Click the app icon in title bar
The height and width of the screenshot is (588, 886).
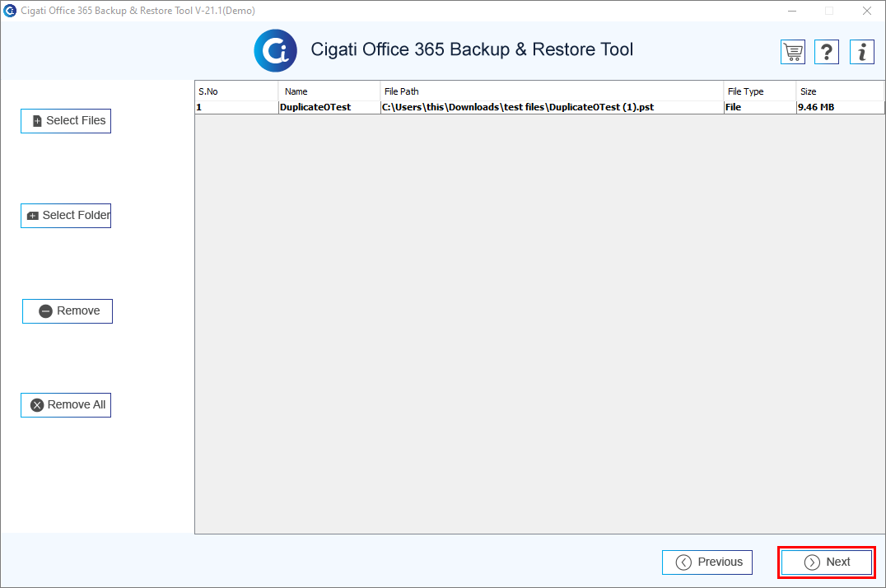tap(10, 11)
